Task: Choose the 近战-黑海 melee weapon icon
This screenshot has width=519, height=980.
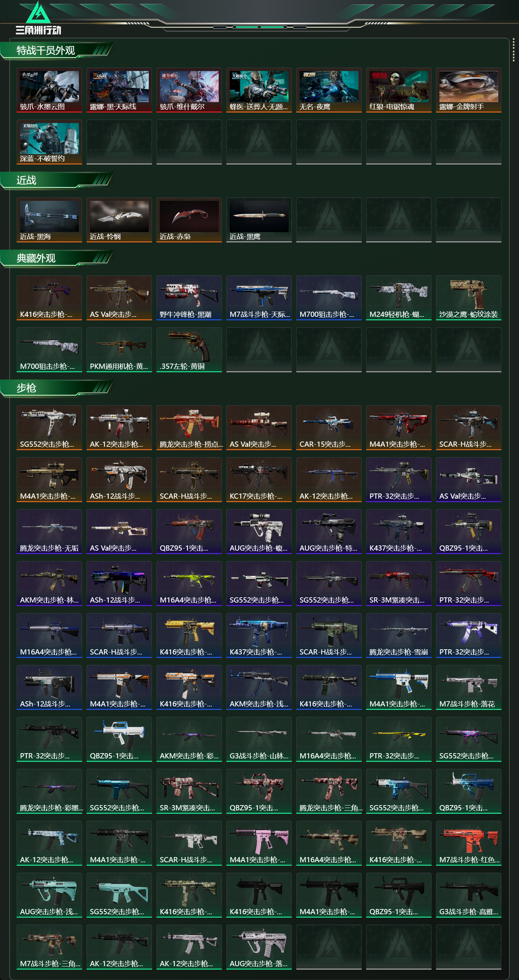Action: pos(49,220)
